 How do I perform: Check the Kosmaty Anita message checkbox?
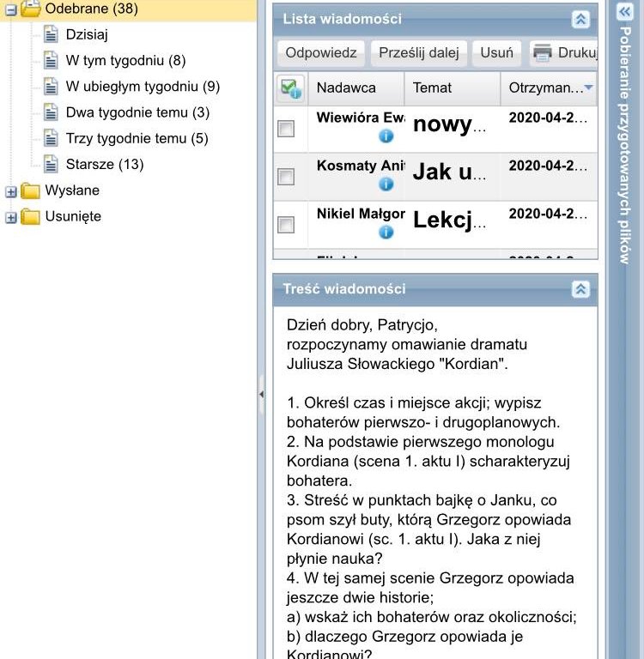(x=286, y=177)
